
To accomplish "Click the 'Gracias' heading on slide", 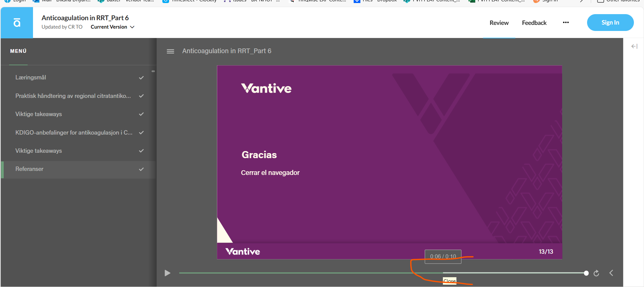I will pyautogui.click(x=259, y=155).
